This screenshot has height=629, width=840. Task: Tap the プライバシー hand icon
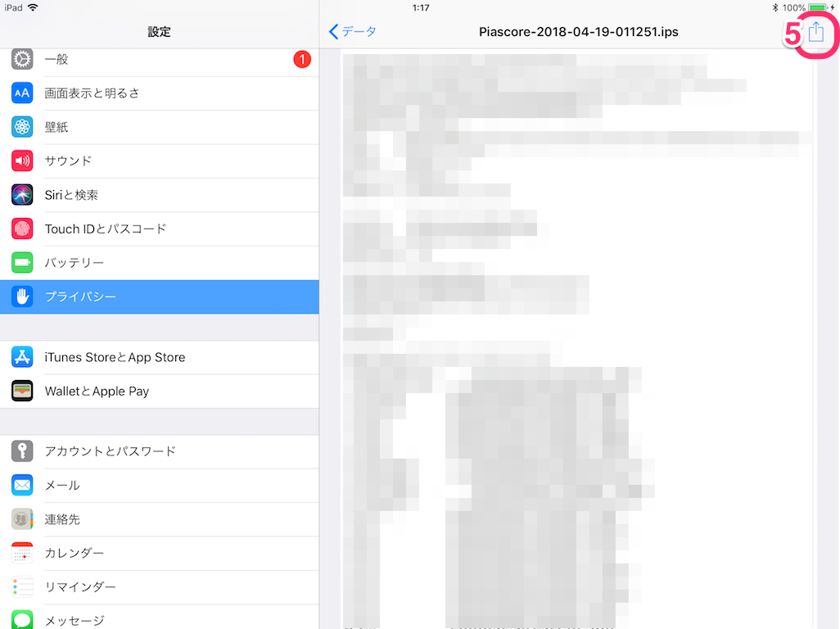pyautogui.click(x=22, y=296)
